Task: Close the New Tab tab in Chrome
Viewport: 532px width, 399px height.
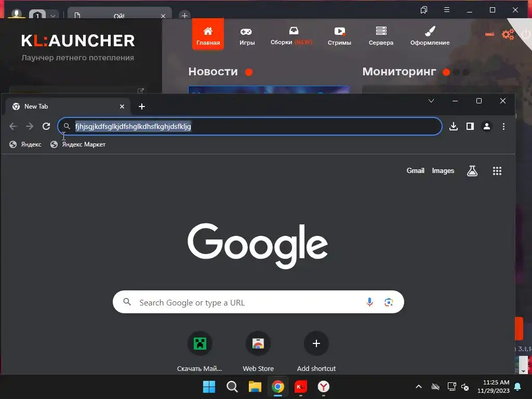Action: [122, 107]
